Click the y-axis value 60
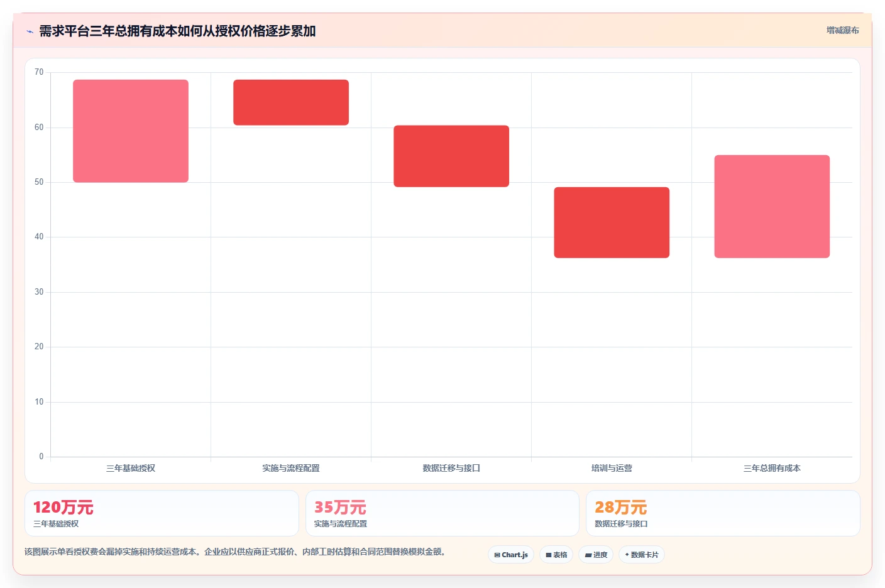This screenshot has width=885, height=588. [39, 128]
